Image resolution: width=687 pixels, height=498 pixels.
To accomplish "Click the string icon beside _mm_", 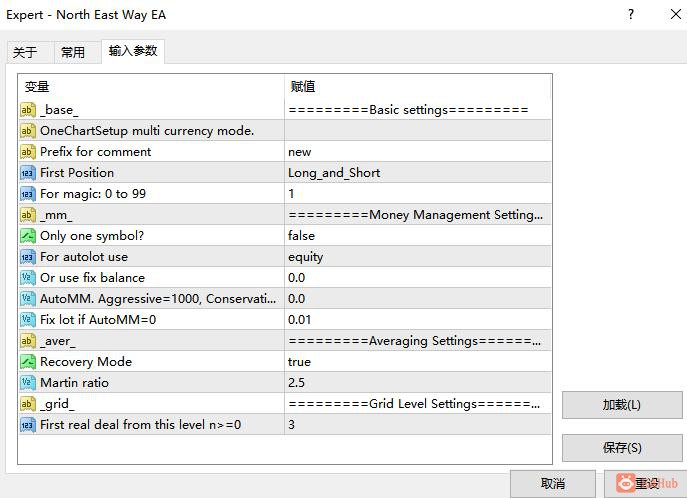I will 28,215.
